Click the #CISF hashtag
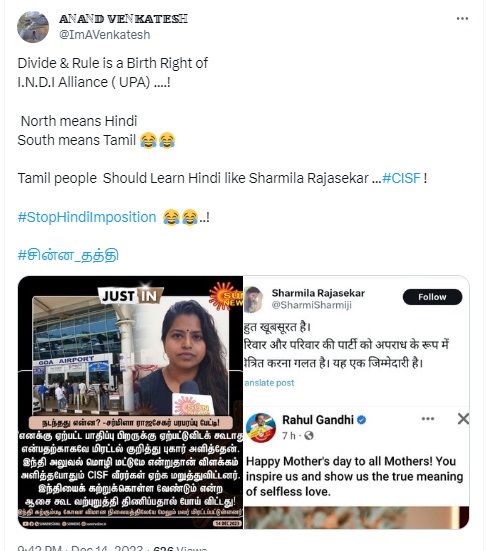487x551 pixels. [x=401, y=178]
